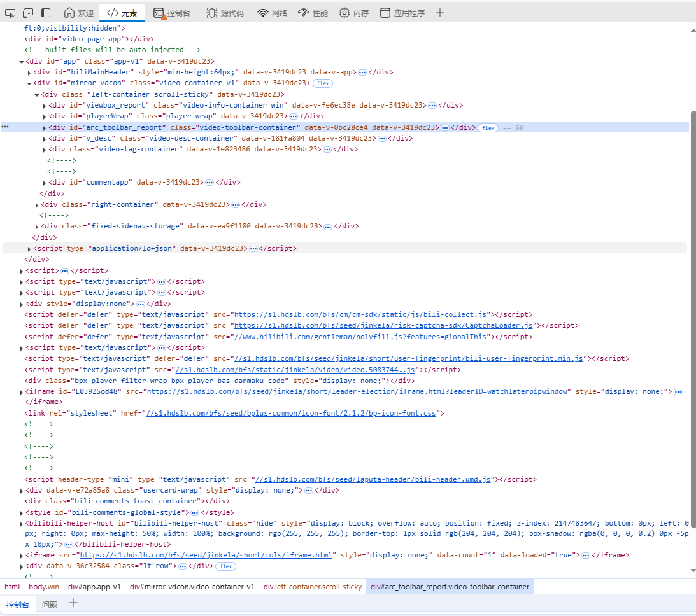Switch to the 源代码 sources tab
Image resolution: width=696 pixels, height=616 pixels.
click(225, 13)
